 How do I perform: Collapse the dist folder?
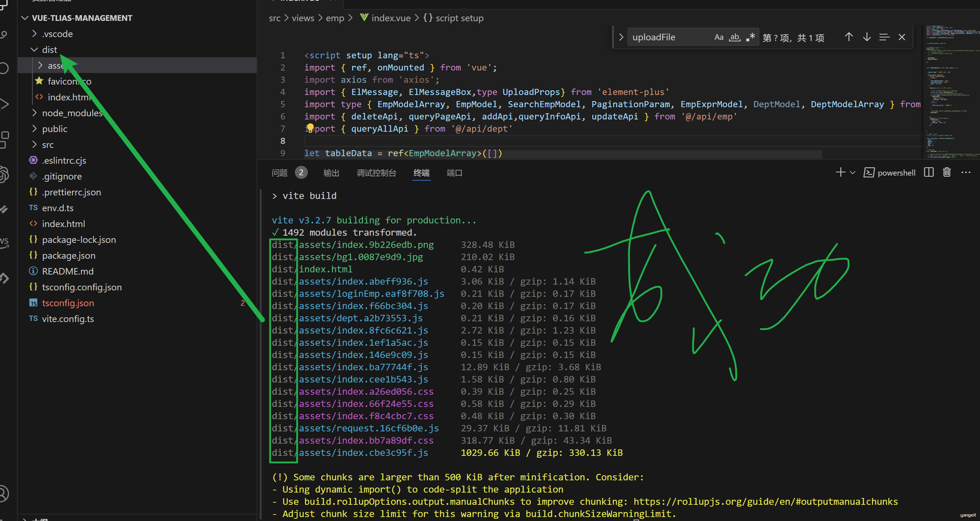coord(34,49)
